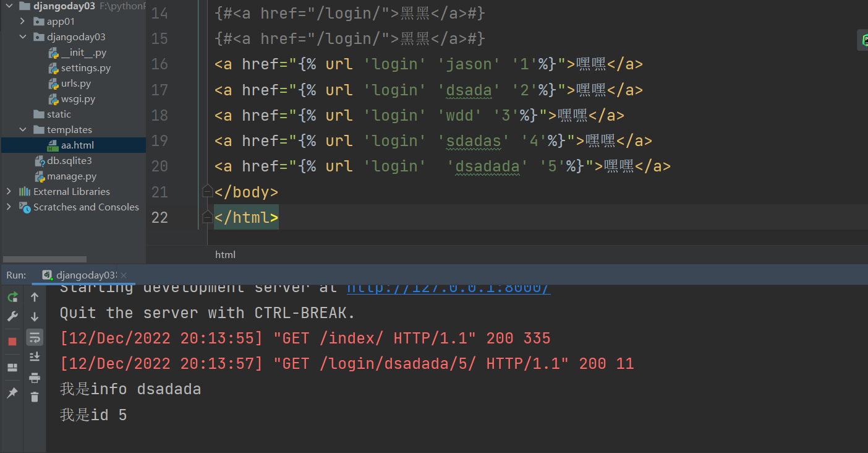The height and width of the screenshot is (453, 868).
Task: Clear console with trash icon
Action: click(35, 397)
